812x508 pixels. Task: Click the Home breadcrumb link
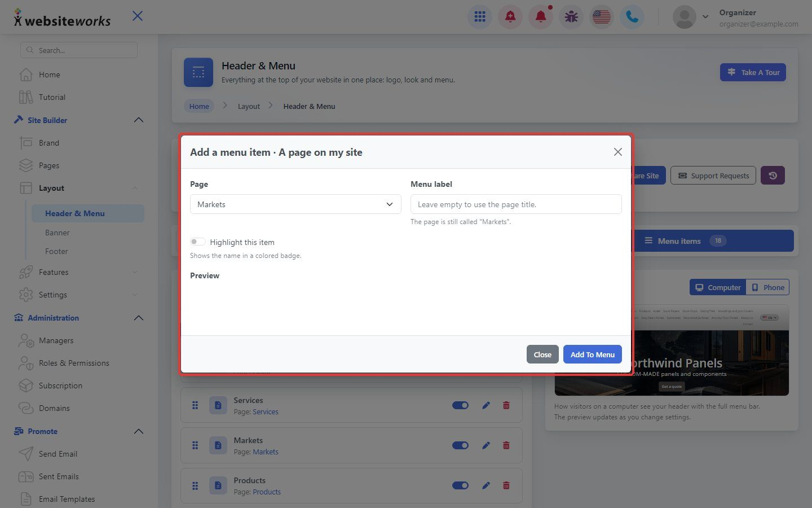(x=199, y=106)
